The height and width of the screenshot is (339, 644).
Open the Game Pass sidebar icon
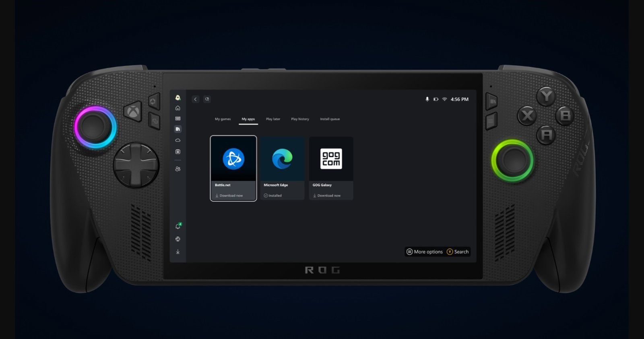tap(178, 119)
